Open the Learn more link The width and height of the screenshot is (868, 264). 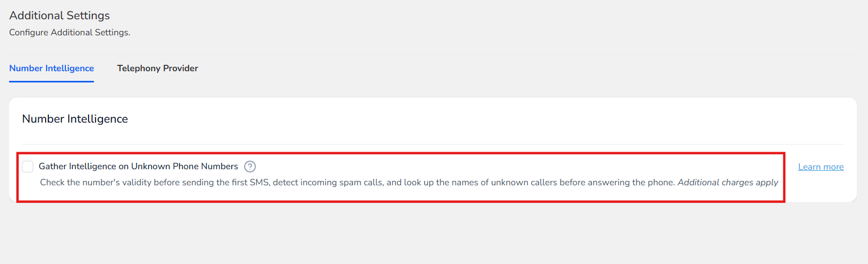pyautogui.click(x=821, y=167)
